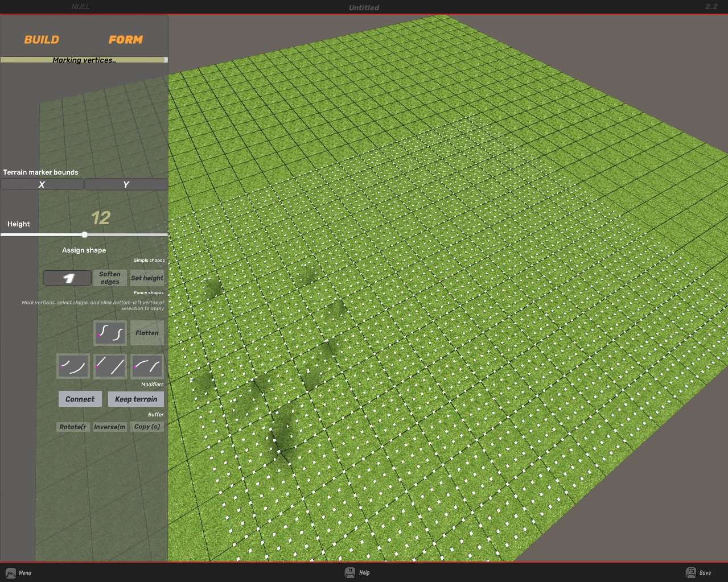
Task: Click the height value 12
Action: click(x=101, y=218)
